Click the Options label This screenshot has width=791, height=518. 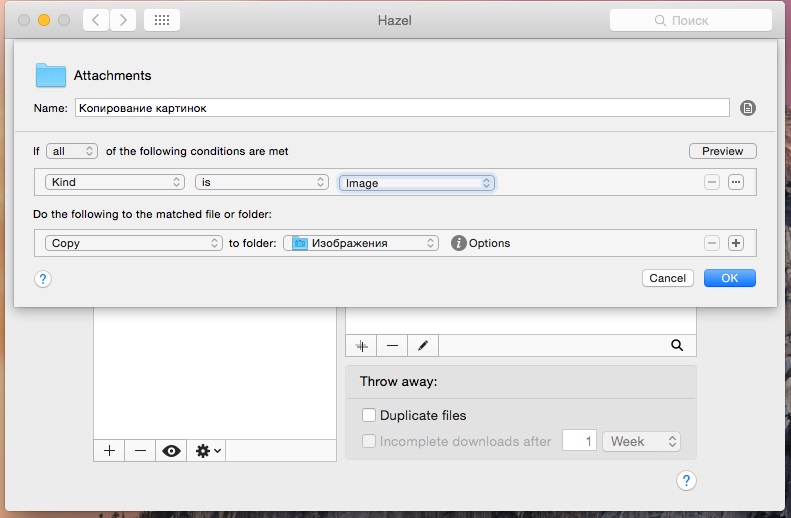(489, 243)
